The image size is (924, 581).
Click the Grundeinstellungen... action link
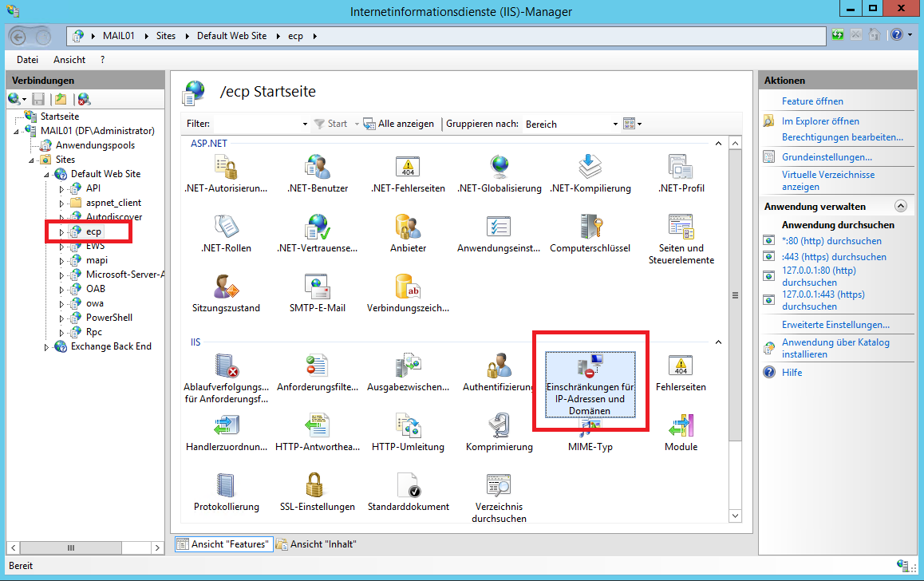(827, 157)
